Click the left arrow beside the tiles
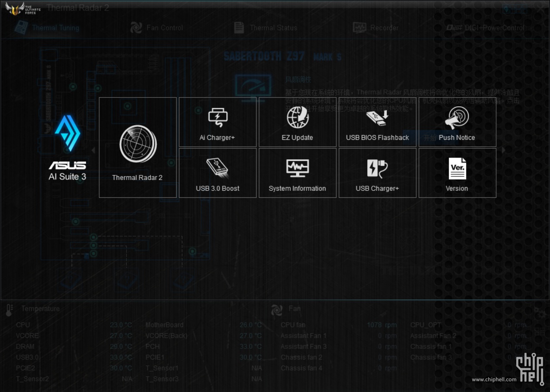This screenshot has height=392, width=550. [93, 150]
